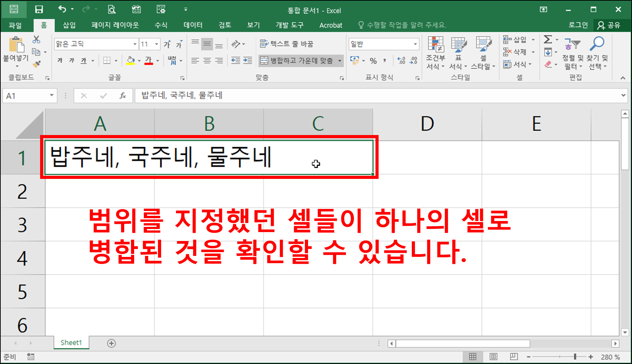Switch to the 수식 formulas tab
The width and height of the screenshot is (632, 364).
pyautogui.click(x=161, y=25)
